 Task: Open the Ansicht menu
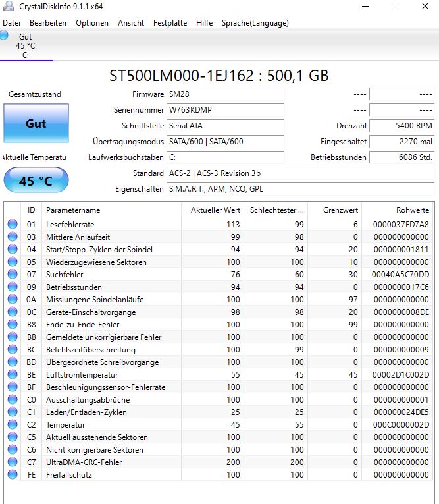pyautogui.click(x=131, y=23)
